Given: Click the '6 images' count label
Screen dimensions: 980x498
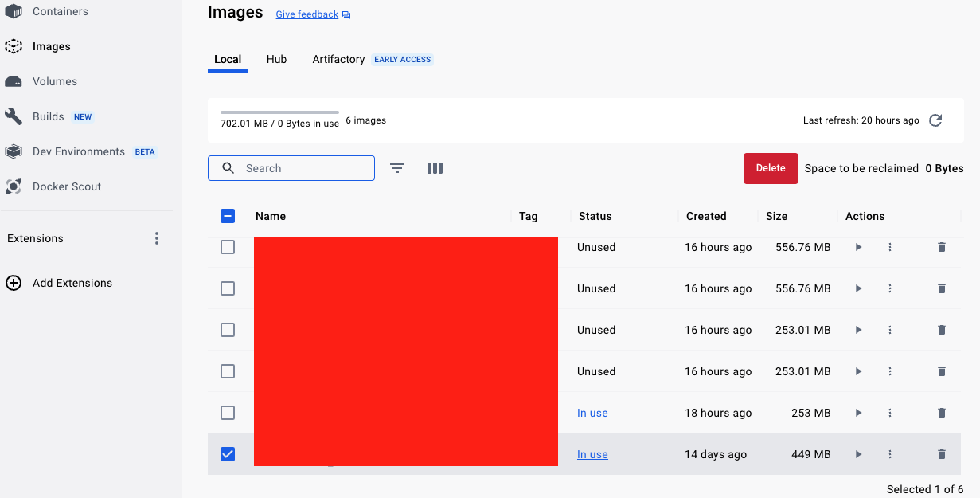Looking at the screenshot, I should pos(366,120).
